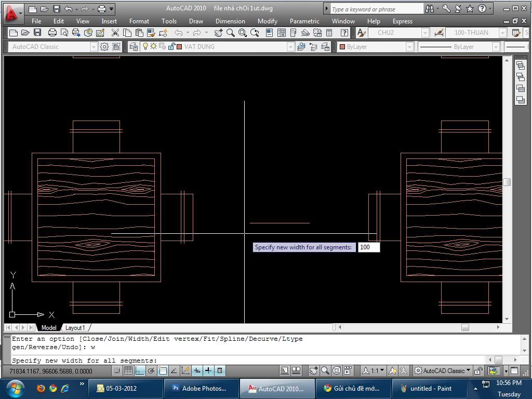This screenshot has width=532, height=399.
Task: Click the ByLayer color control swatch
Action: click(342, 47)
